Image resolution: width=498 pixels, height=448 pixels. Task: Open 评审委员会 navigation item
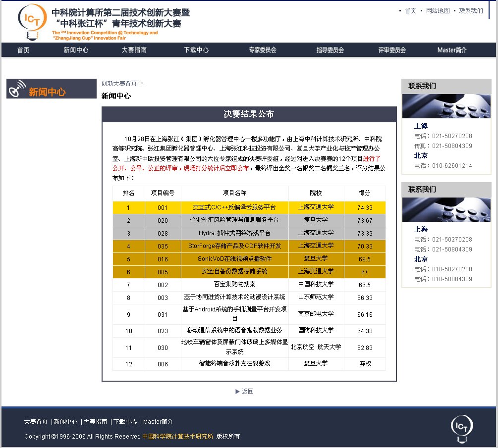392,50
